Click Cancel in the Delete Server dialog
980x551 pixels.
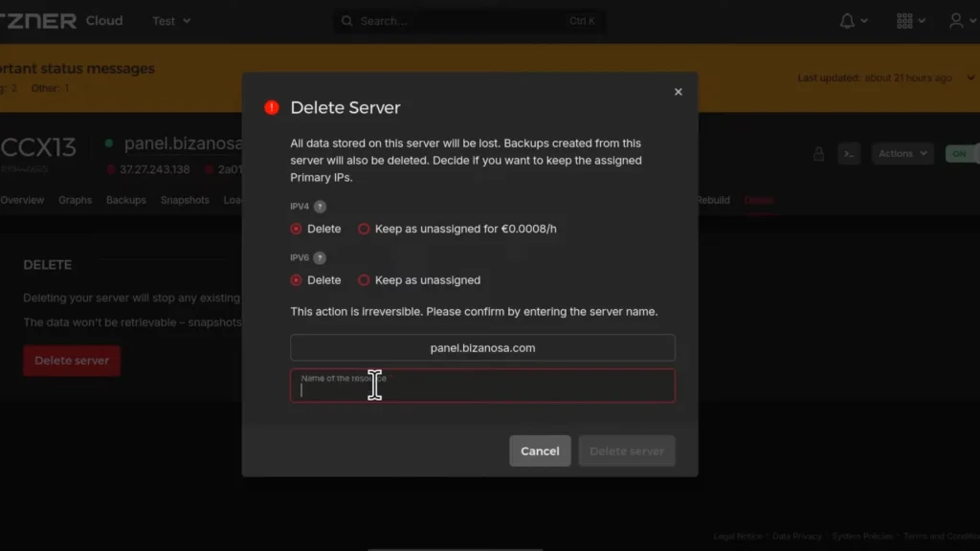pos(540,451)
